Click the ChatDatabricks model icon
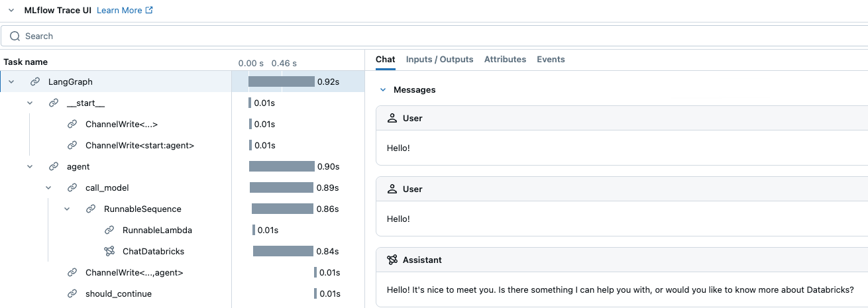The width and height of the screenshot is (868, 308). tap(109, 252)
